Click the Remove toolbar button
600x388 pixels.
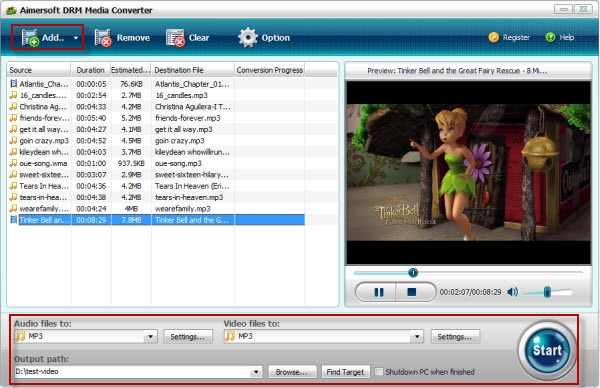point(122,37)
